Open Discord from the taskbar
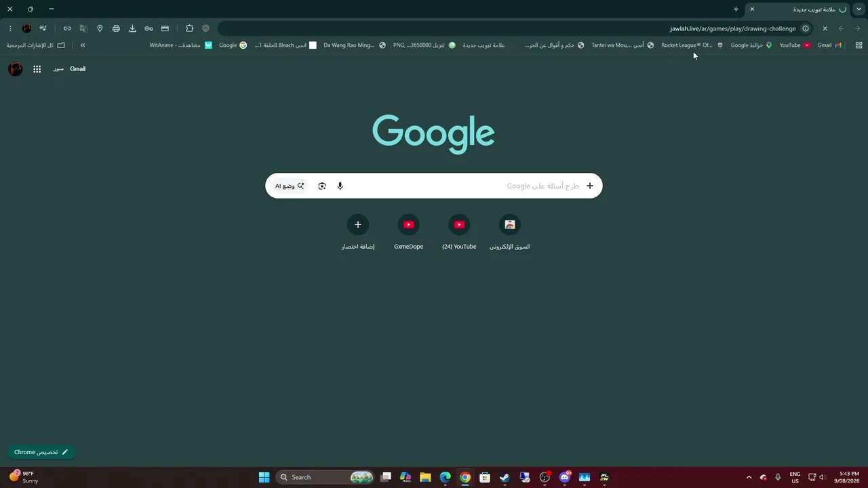The image size is (868, 488). (565, 477)
